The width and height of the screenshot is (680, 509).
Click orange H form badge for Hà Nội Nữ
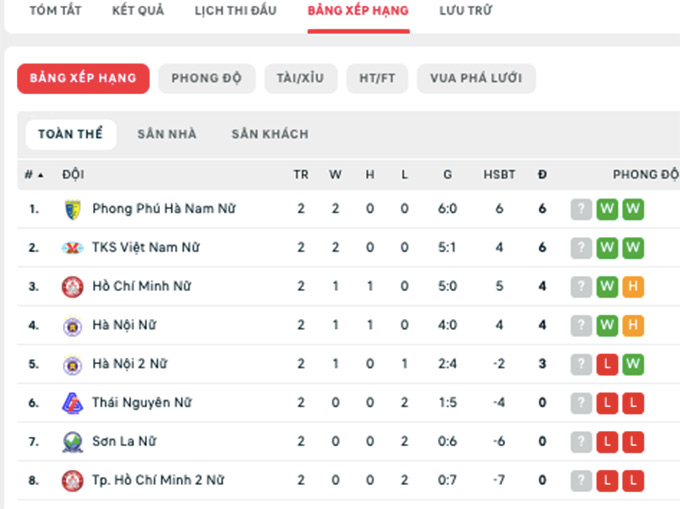click(x=633, y=325)
